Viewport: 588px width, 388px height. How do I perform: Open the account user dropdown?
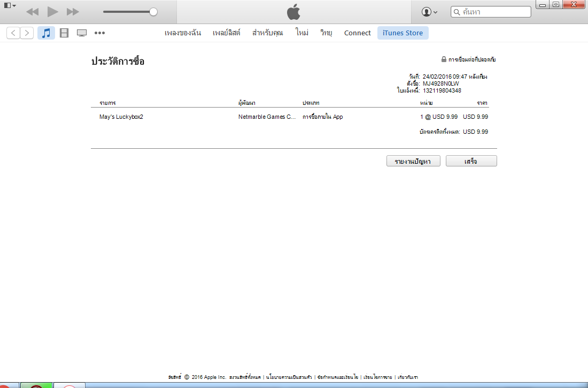429,12
